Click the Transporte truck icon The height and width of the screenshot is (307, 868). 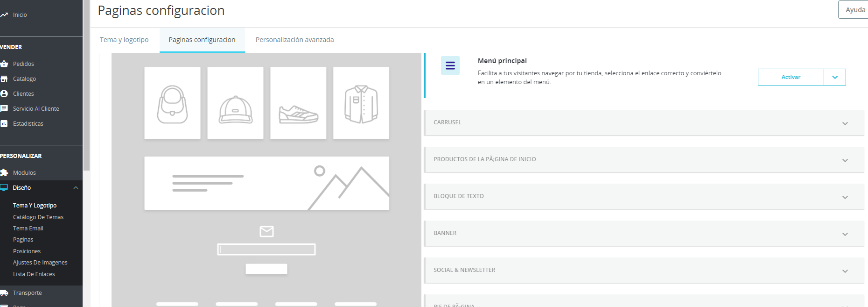4,293
